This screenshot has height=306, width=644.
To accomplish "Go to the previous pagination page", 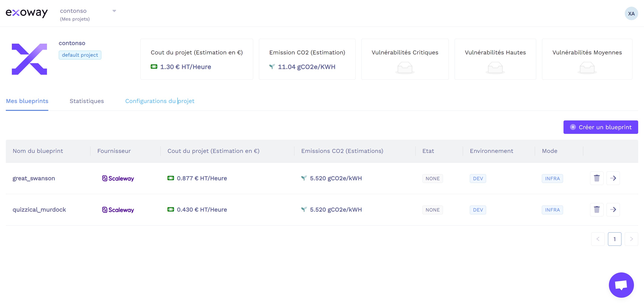I will [598, 239].
